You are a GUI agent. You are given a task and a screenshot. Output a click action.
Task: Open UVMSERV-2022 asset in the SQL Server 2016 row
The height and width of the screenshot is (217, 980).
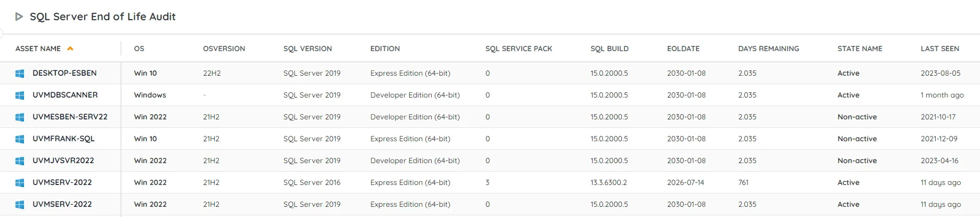62,182
